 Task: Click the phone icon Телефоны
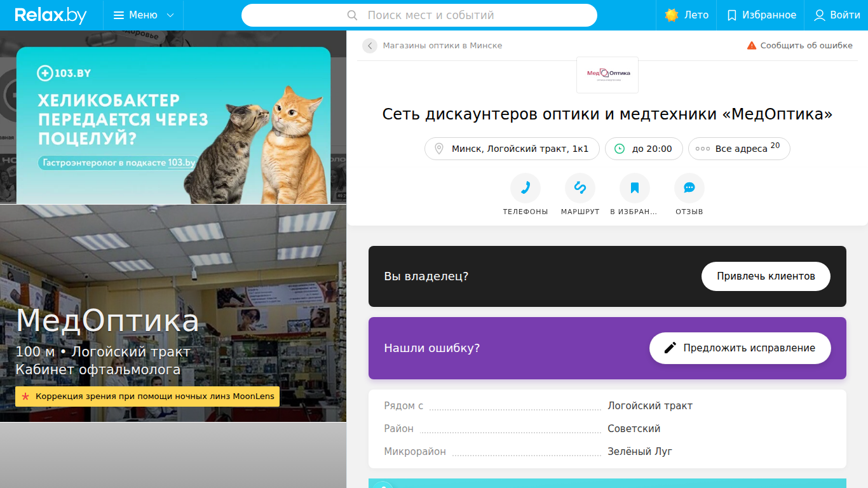(x=526, y=188)
